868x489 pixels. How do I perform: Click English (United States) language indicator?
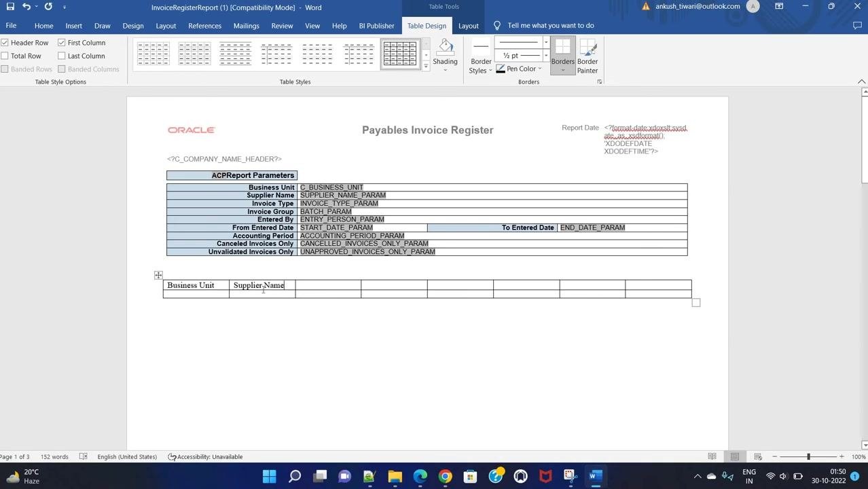pos(127,457)
